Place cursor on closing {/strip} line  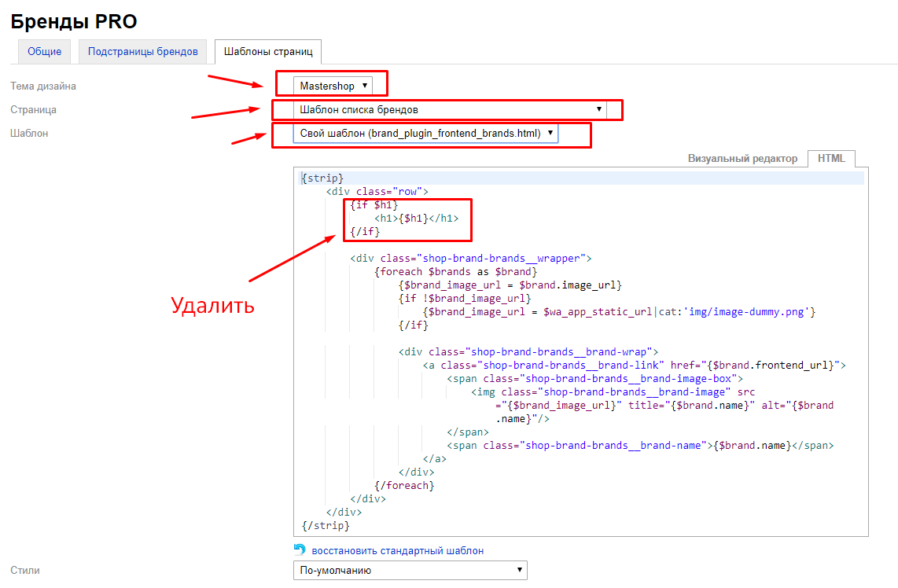pos(326,525)
